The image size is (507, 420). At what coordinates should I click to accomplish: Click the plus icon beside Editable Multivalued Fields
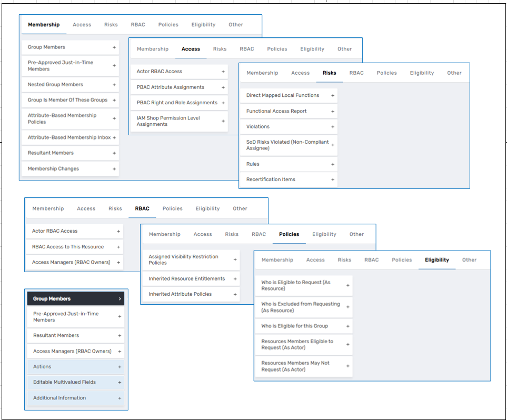click(120, 383)
